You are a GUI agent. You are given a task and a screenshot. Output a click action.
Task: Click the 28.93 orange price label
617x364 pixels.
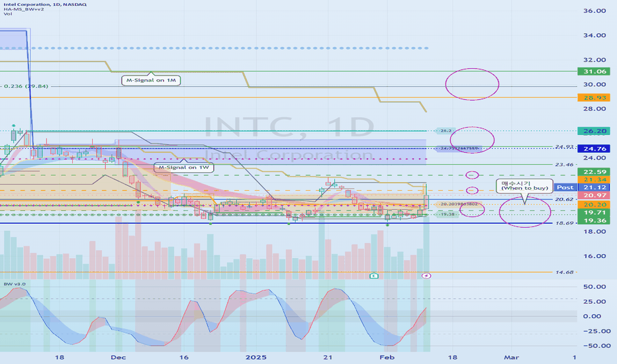point(594,97)
